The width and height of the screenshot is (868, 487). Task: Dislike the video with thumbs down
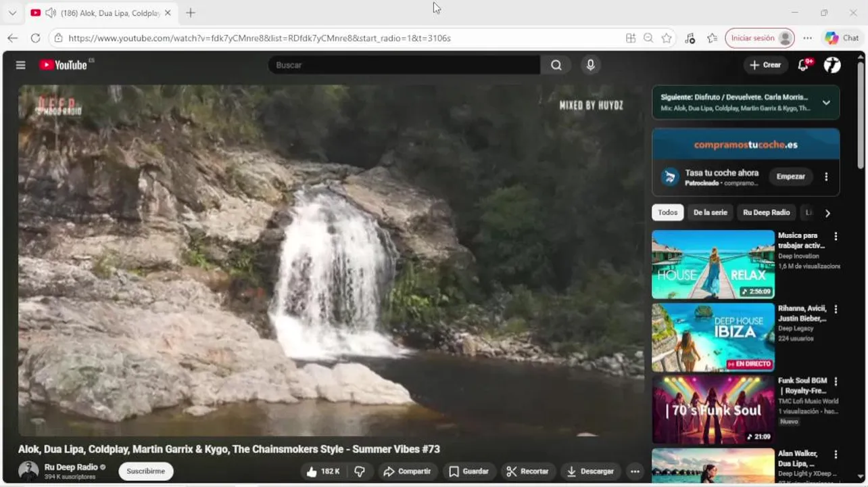(360, 471)
